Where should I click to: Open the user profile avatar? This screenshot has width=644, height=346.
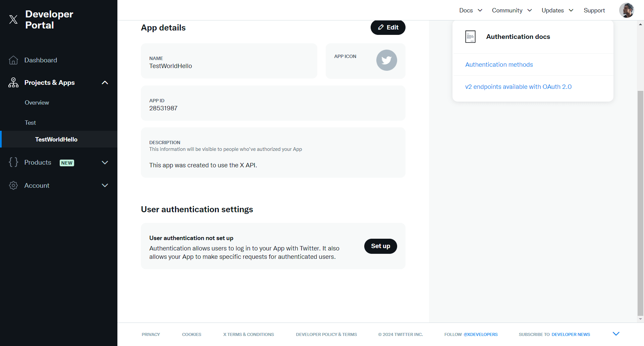coord(626,10)
